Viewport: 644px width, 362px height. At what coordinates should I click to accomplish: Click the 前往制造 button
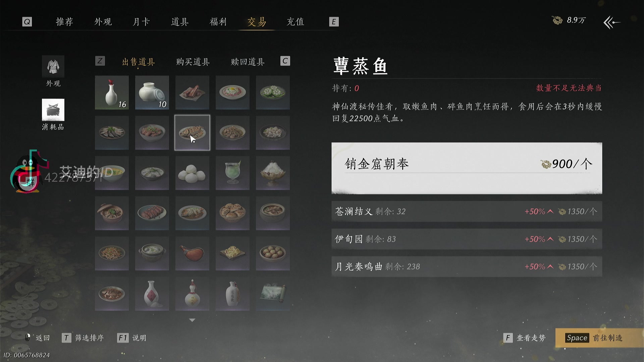(594, 338)
